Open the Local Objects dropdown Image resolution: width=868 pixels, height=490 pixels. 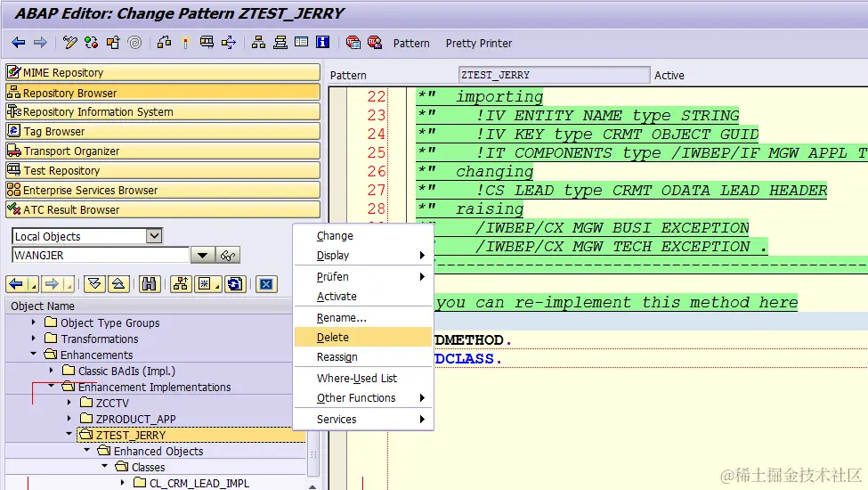click(x=154, y=236)
